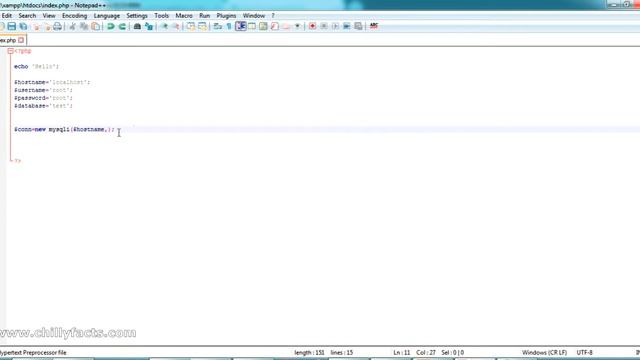Undo the last edit with the green arrow

111,27
